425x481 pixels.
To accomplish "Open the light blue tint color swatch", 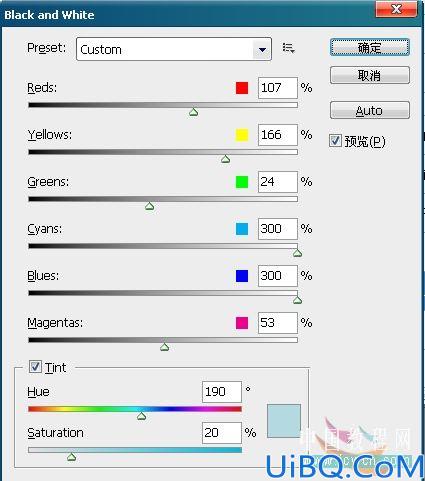I will [x=284, y=421].
